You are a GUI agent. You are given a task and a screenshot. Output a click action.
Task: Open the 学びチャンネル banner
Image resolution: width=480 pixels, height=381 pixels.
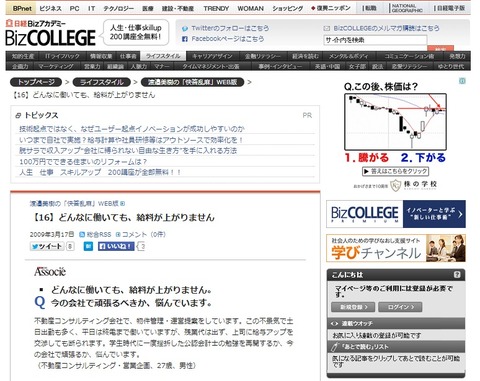pos(396,248)
